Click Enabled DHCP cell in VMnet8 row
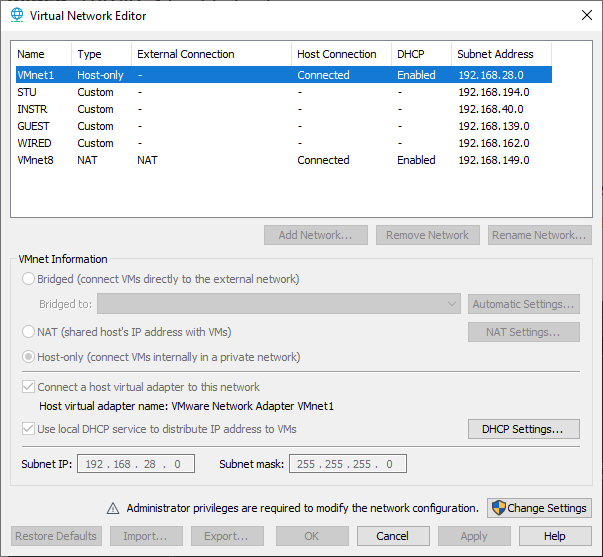The height and width of the screenshot is (557, 603). point(416,160)
